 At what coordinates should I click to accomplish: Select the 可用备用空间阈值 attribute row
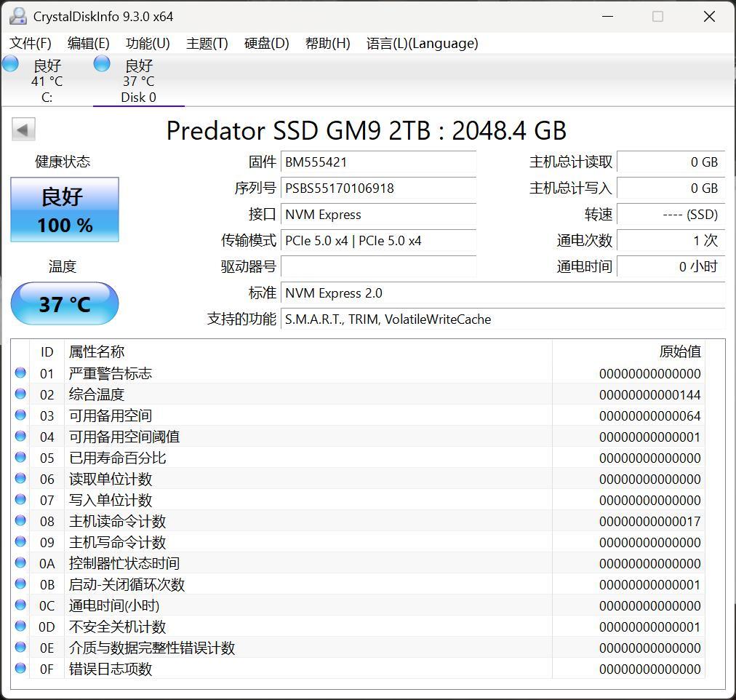(358, 437)
